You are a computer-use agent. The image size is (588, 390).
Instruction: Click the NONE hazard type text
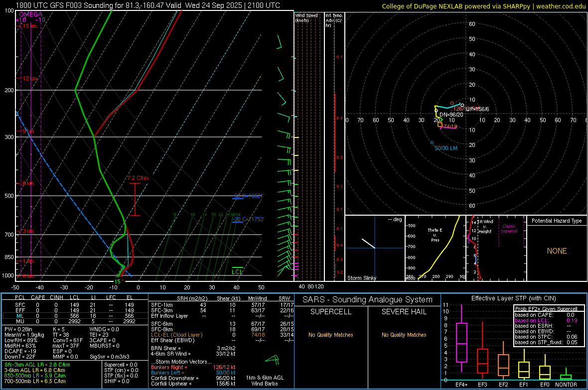557,251
